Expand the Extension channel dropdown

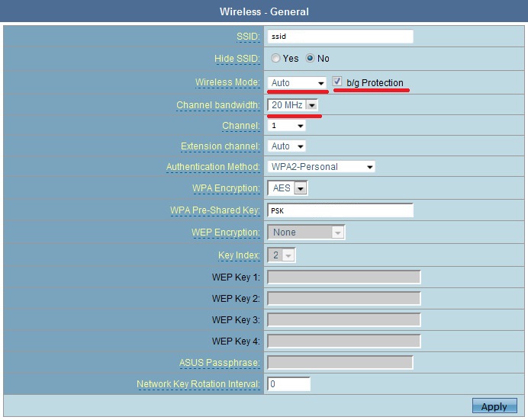pyautogui.click(x=287, y=146)
